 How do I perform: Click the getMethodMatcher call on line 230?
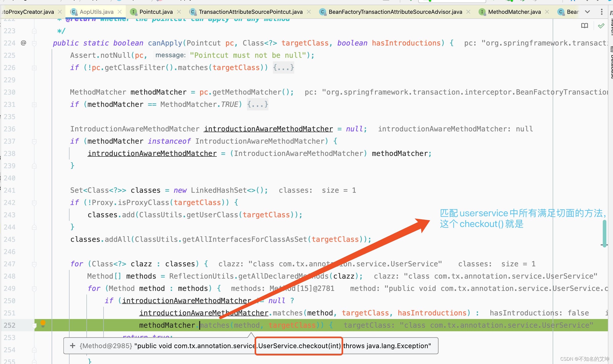247,92
